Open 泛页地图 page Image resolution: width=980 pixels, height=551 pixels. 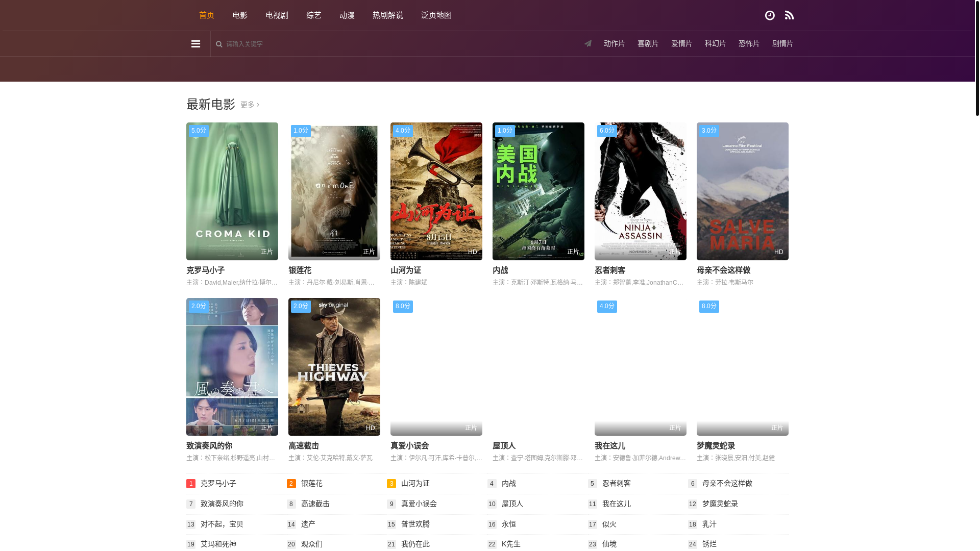point(436,15)
